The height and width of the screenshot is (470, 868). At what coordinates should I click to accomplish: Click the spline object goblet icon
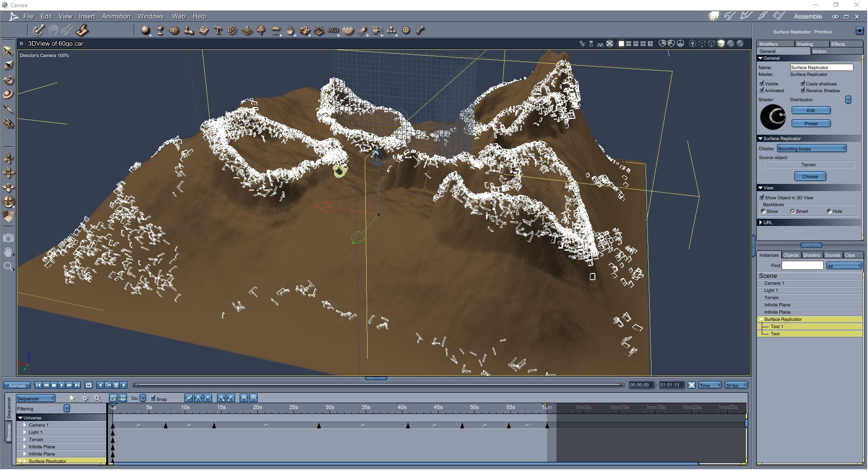pyautogui.click(x=160, y=30)
